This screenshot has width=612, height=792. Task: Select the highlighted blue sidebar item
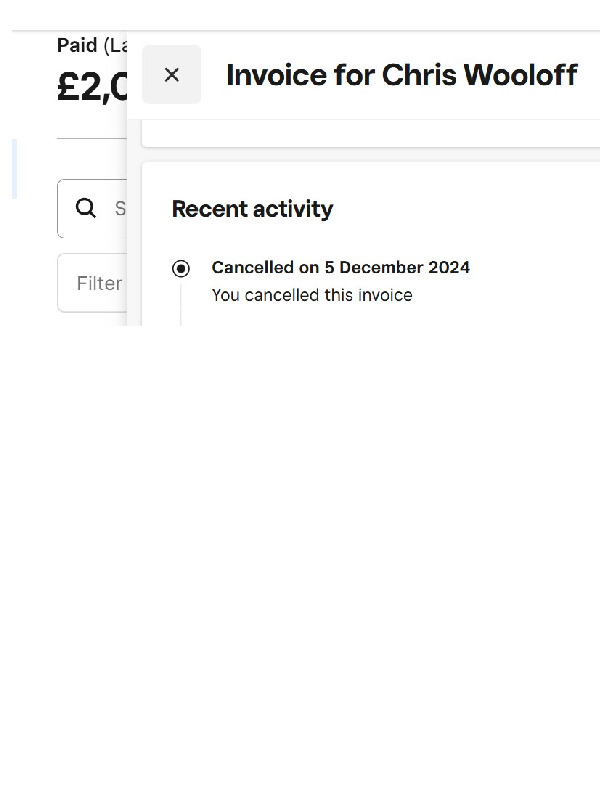pyautogui.click(x=14, y=168)
